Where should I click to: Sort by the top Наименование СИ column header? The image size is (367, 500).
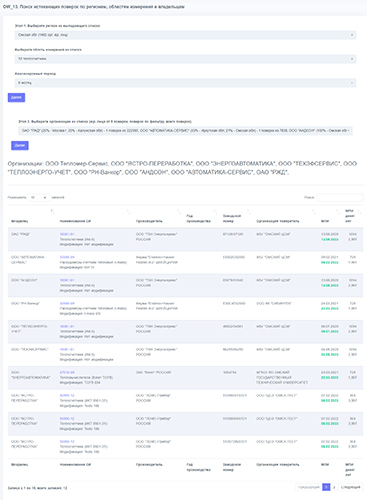coord(75,221)
